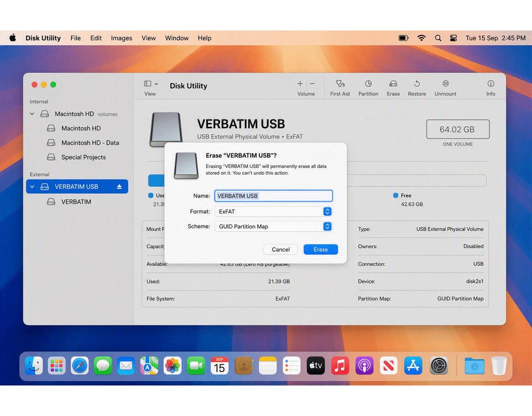Open Launchpad from the Dock

[57, 366]
